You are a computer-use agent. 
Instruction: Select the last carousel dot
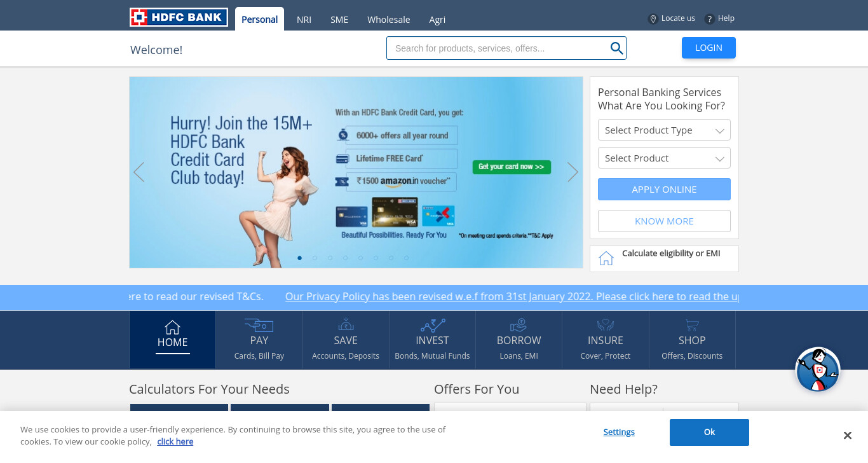(407, 258)
